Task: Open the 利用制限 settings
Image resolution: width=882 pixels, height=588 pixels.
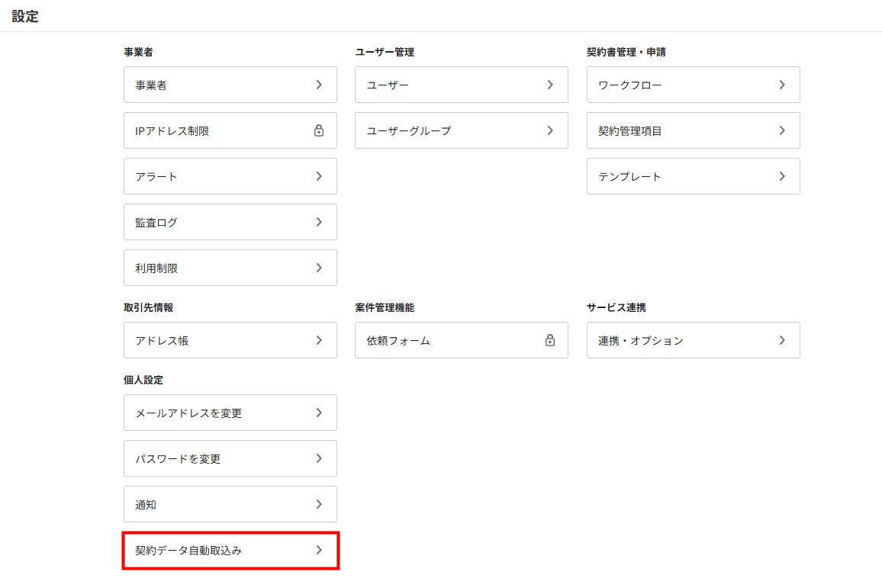Action: [230, 268]
